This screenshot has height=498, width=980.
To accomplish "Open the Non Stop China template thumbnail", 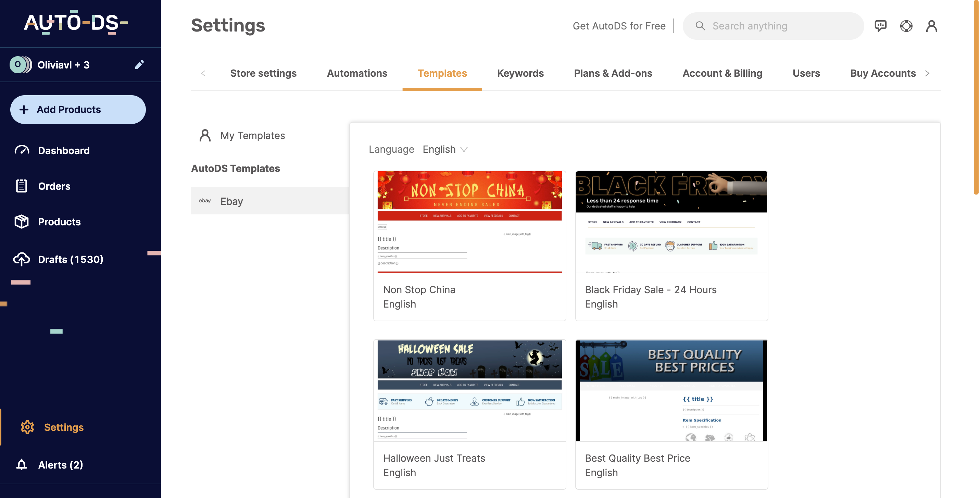I will click(469, 222).
